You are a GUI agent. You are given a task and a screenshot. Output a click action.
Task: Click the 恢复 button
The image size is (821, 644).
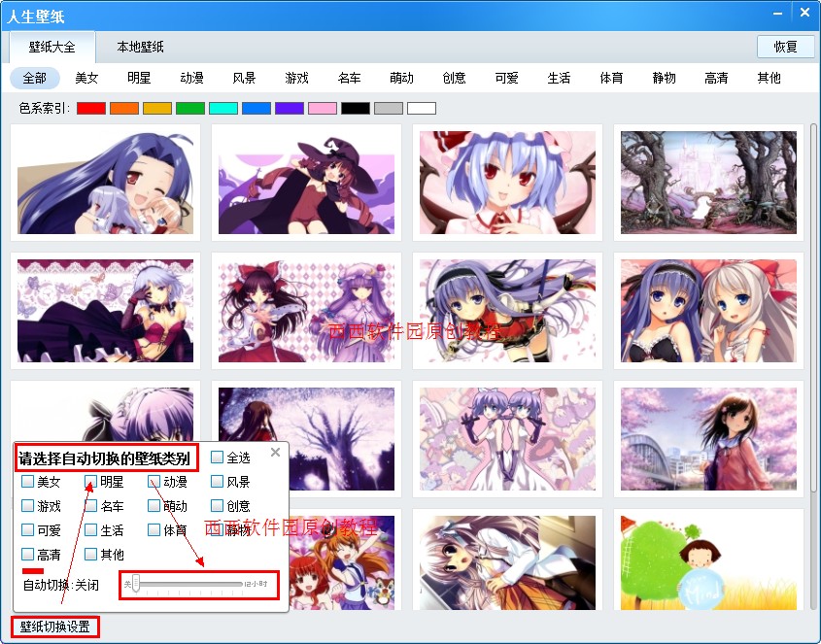pos(785,48)
